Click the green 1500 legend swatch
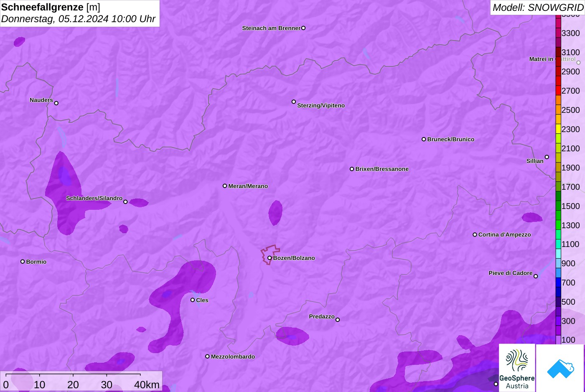Screen dimensions: 585x392 tap(558, 206)
